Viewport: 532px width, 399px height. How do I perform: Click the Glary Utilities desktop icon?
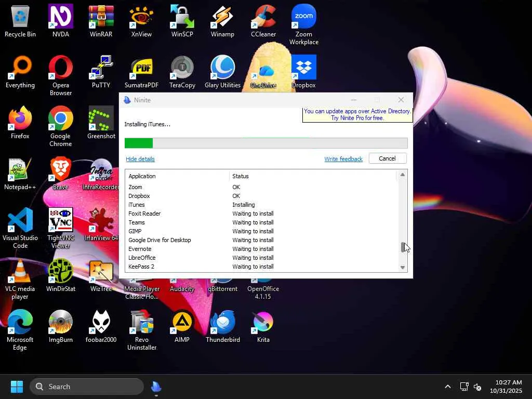(222, 72)
